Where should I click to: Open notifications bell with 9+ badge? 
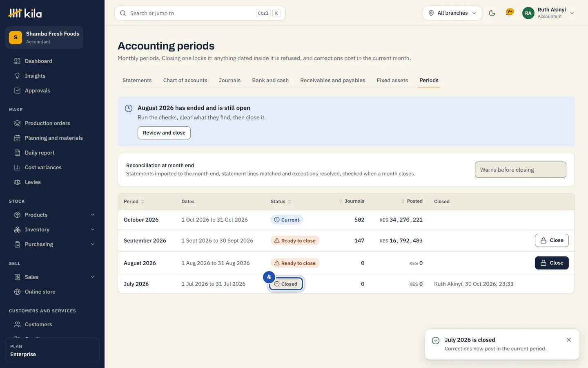point(509,13)
